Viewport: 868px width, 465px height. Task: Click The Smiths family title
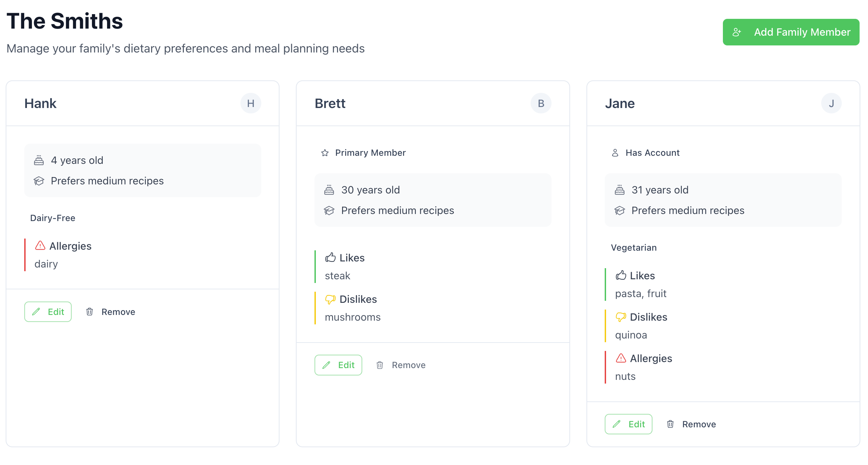65,21
